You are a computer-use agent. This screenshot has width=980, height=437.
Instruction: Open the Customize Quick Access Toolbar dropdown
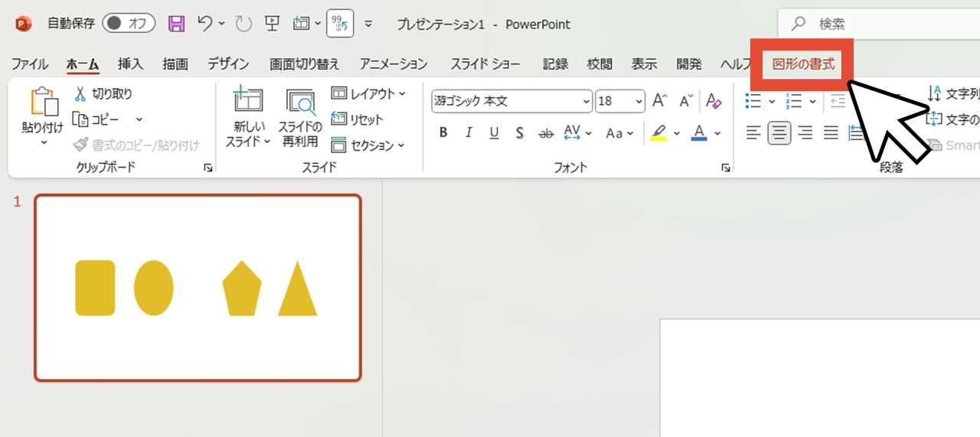coord(368,24)
